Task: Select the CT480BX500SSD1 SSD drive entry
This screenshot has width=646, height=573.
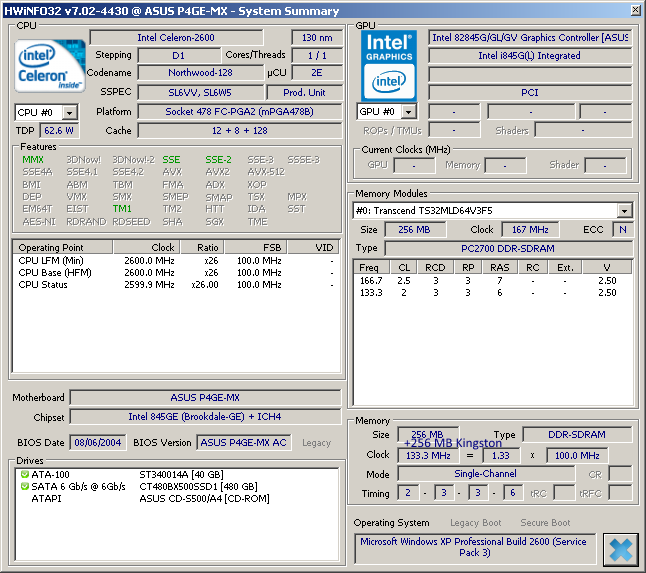Action: (196, 486)
